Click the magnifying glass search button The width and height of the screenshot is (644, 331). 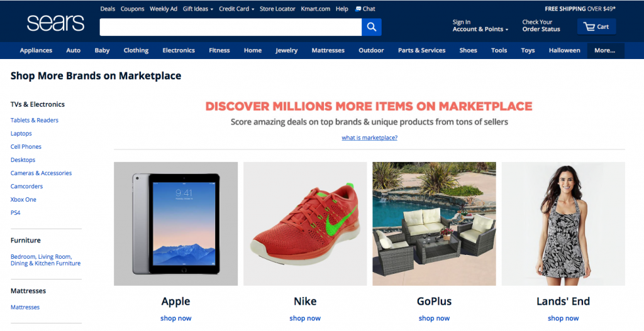[371, 27]
